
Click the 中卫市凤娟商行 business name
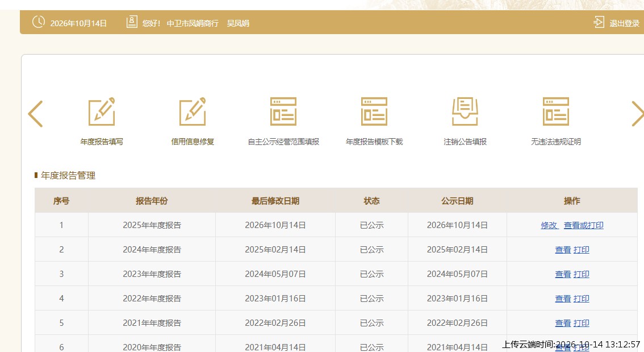192,23
